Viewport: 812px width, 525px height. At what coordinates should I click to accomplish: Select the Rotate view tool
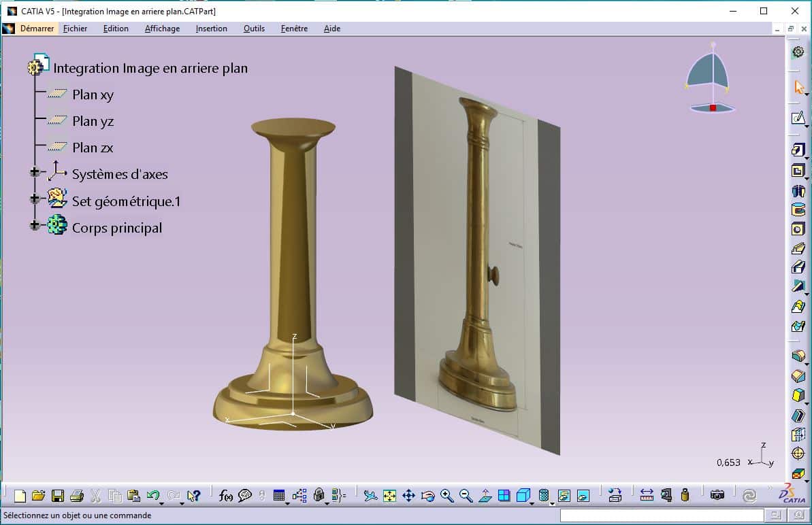click(427, 496)
